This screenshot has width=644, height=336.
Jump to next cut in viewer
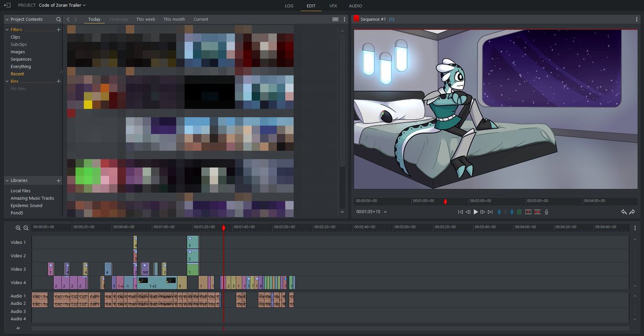tap(490, 212)
